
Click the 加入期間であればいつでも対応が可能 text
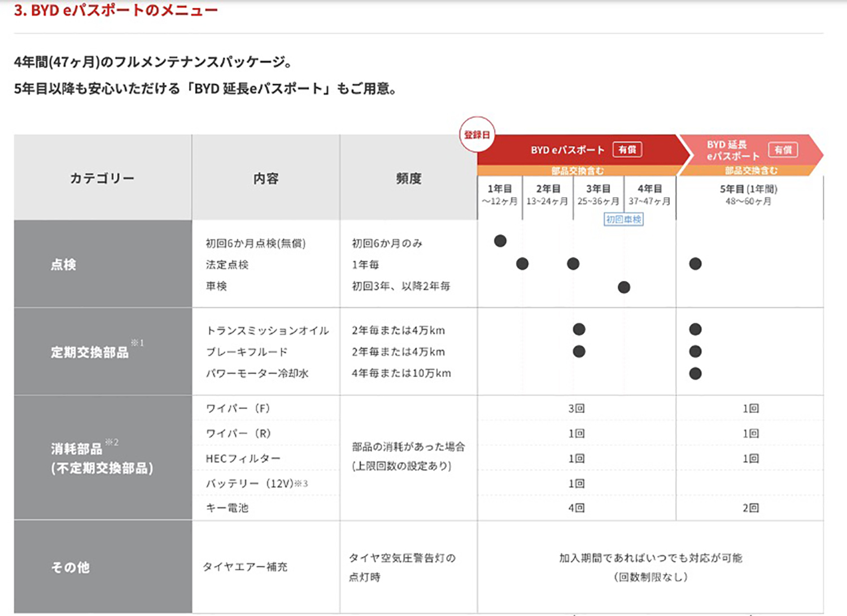tap(650, 558)
